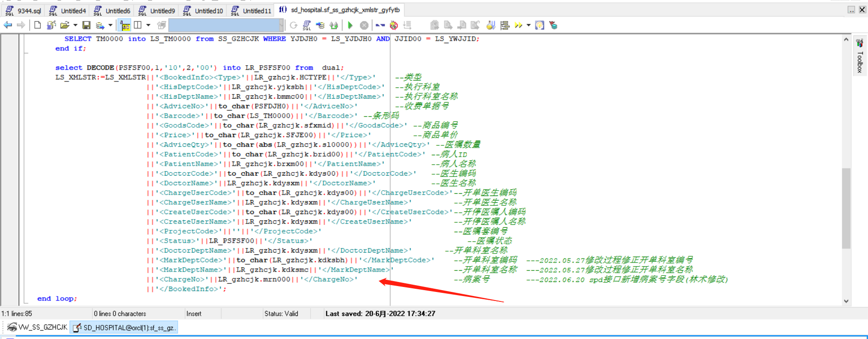Click the grey refresh arrow icon
This screenshot has height=339, width=868.
pyautogui.click(x=293, y=25)
